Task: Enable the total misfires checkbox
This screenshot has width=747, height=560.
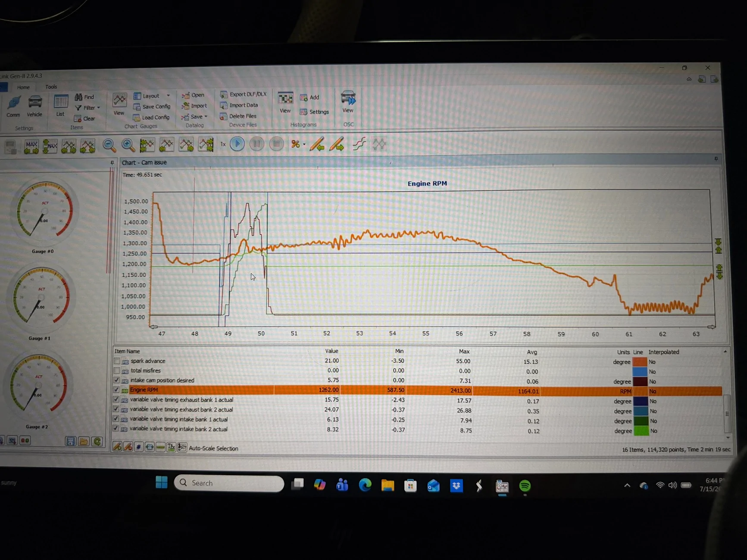Action: click(x=117, y=370)
